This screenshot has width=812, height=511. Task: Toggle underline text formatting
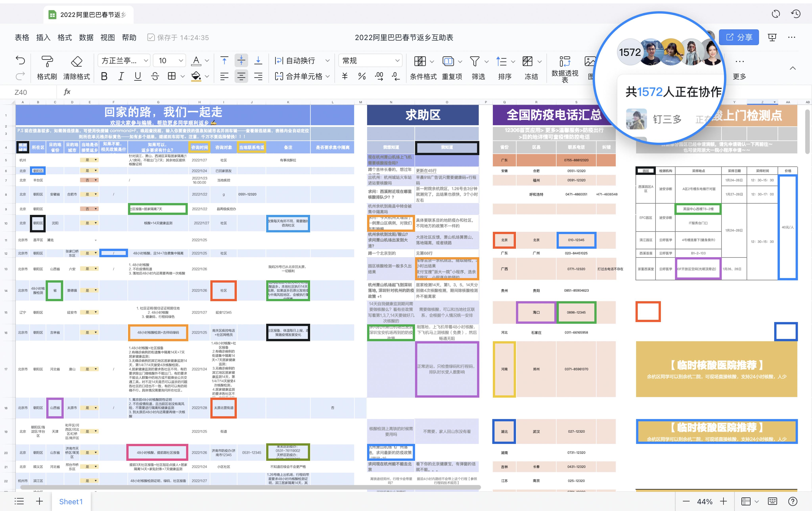138,76
